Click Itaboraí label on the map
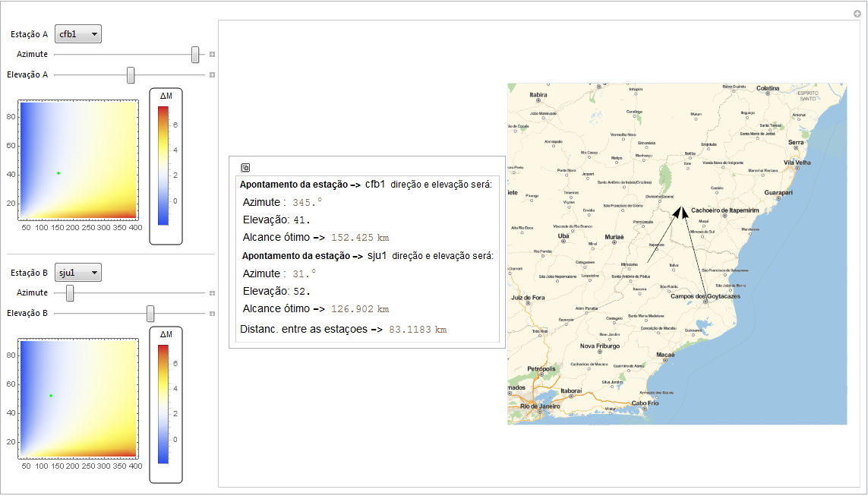The height and width of the screenshot is (496, 868). (571, 391)
